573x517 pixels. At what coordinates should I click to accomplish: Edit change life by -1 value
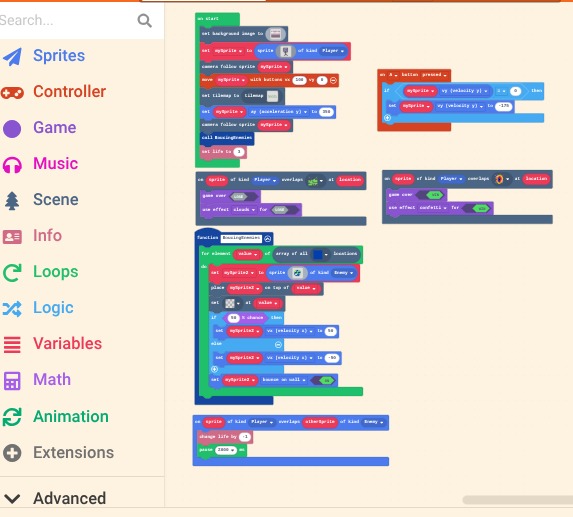point(244,437)
